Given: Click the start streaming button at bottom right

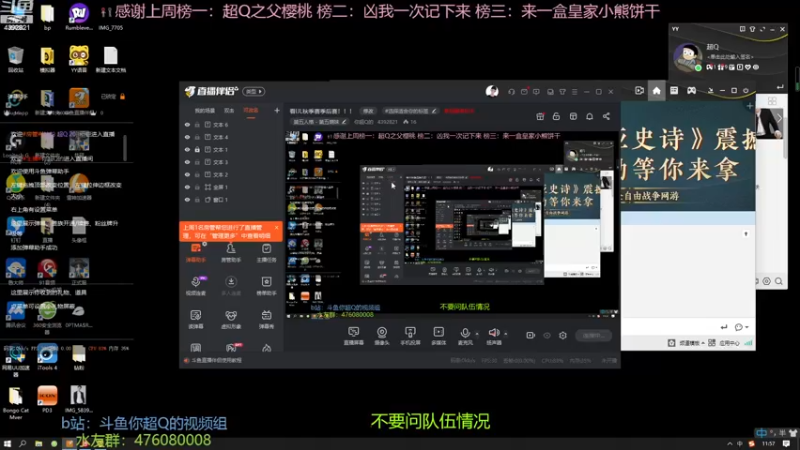Looking at the screenshot, I should (593, 335).
